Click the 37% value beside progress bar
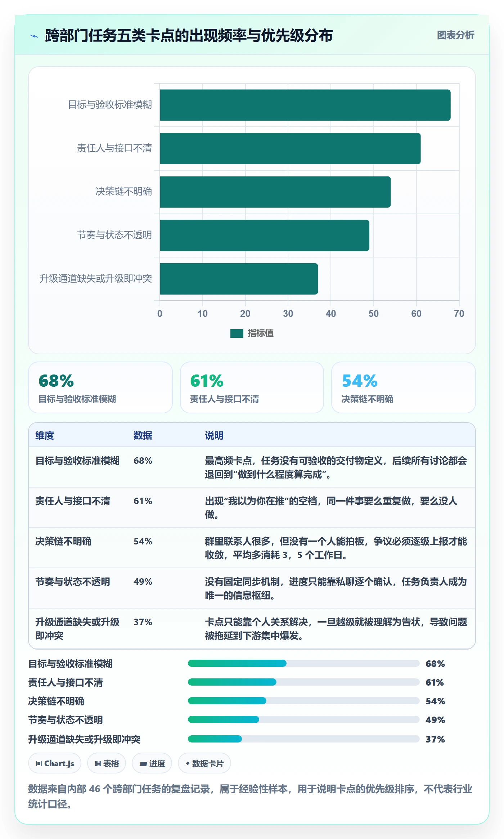504x839 pixels. point(435,739)
